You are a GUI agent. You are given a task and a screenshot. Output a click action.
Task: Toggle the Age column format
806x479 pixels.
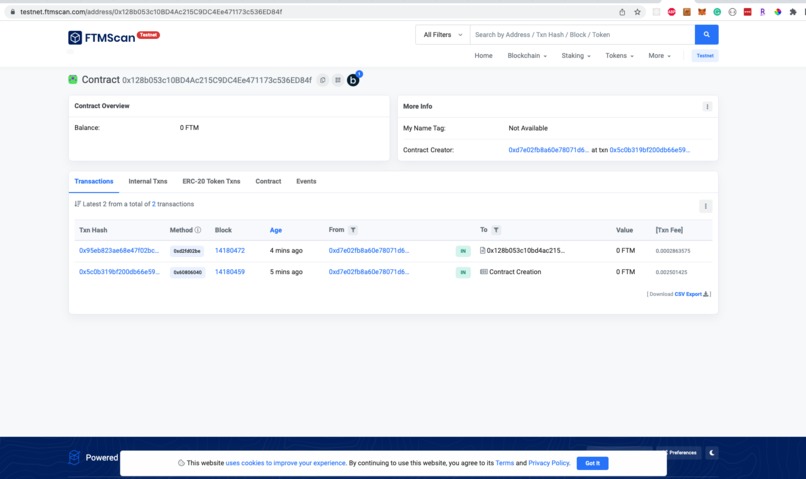pyautogui.click(x=276, y=230)
